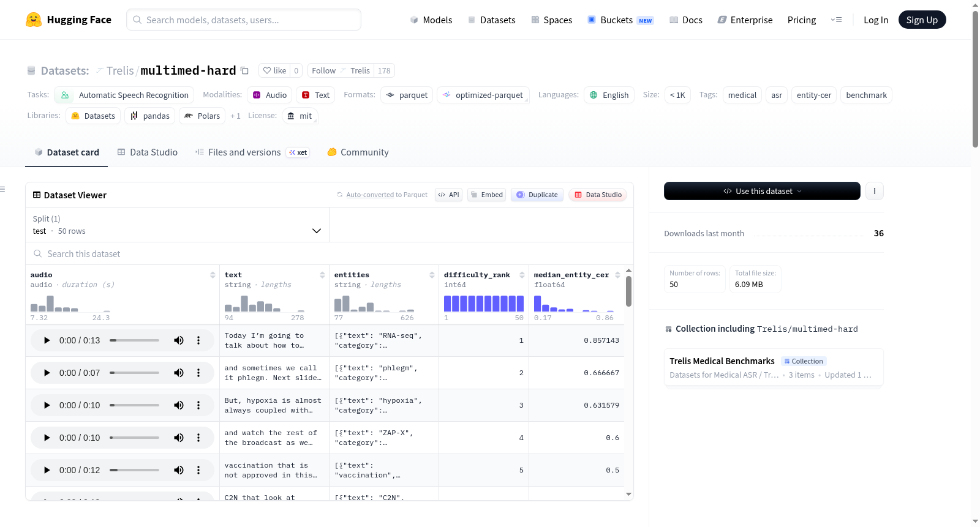The image size is (980, 527).
Task: Sort by the entities column
Action: (x=432, y=275)
